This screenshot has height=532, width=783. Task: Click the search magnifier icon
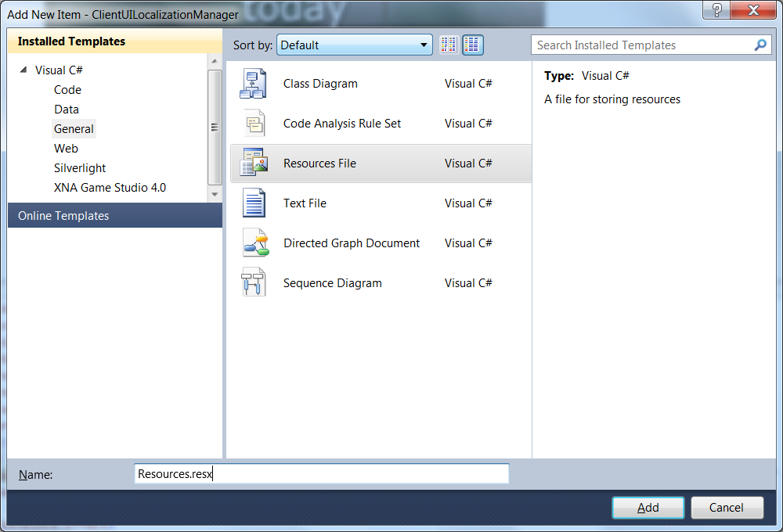(x=760, y=45)
